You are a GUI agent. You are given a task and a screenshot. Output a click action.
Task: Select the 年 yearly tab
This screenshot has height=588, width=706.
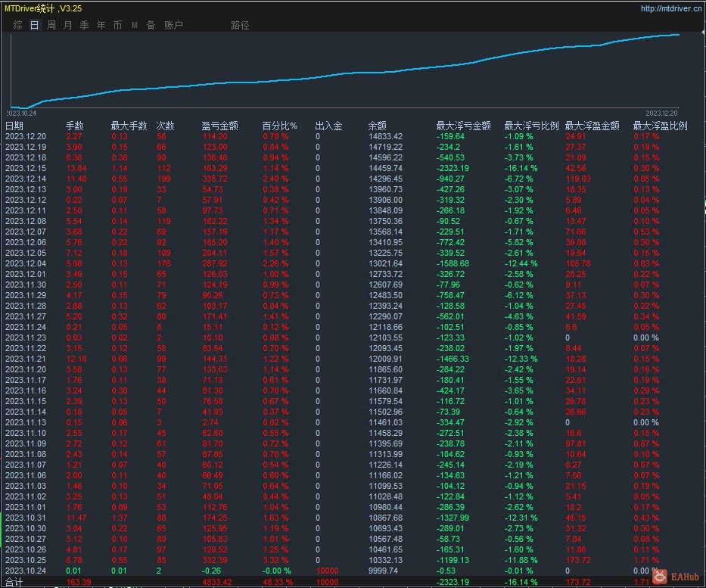coord(101,25)
